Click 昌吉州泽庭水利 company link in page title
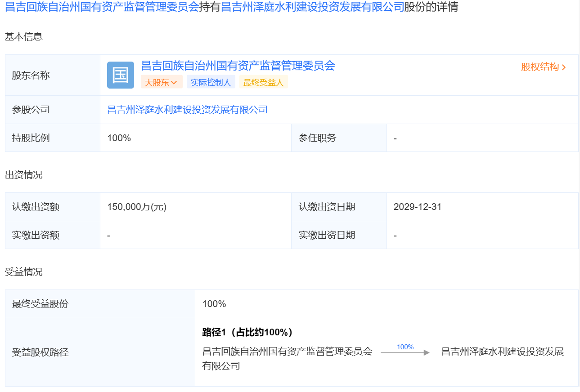Image resolution: width=580 pixels, height=392 pixels. [313, 8]
